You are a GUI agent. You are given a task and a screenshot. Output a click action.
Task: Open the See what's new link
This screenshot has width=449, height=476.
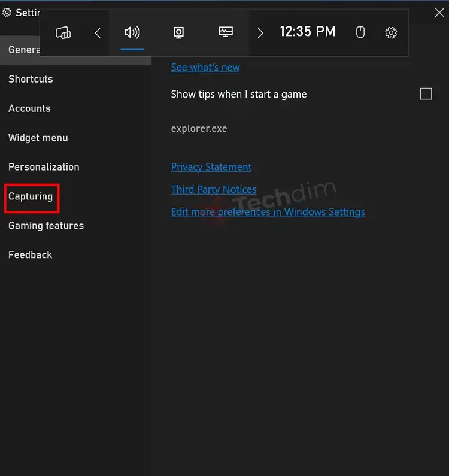pyautogui.click(x=205, y=68)
